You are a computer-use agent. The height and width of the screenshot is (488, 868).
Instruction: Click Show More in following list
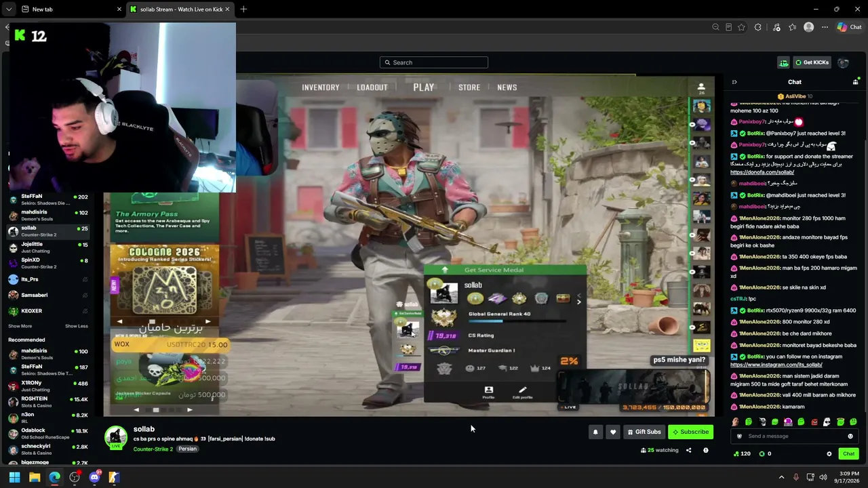[x=20, y=326]
